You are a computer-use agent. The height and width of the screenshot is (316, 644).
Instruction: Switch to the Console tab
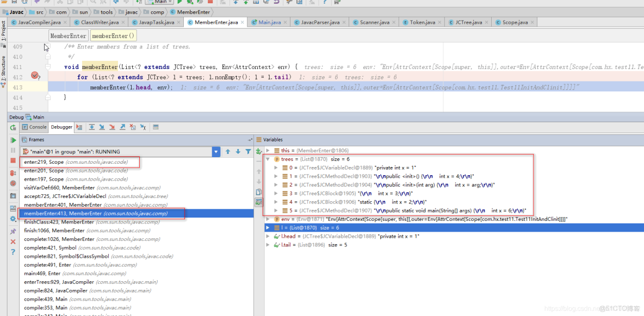point(34,127)
